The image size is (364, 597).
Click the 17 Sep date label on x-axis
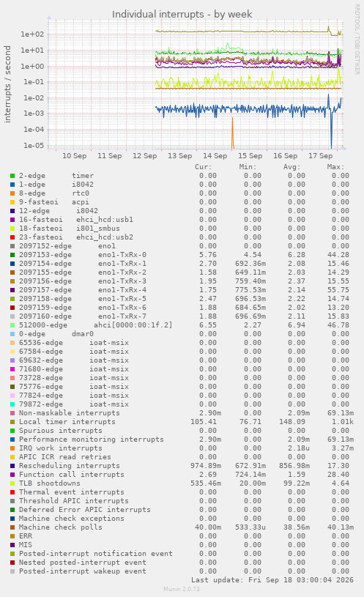[x=321, y=156]
